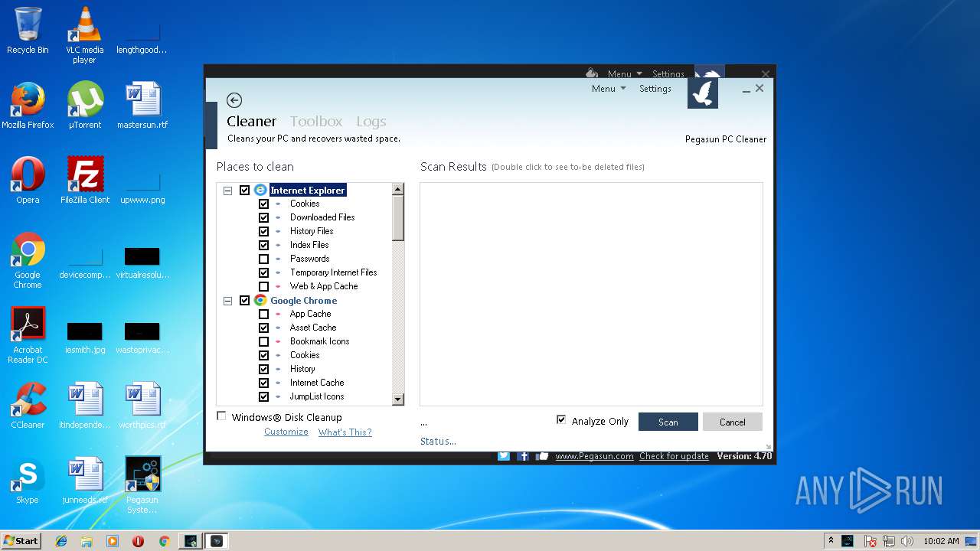980x551 pixels.
Task: Uncheck History Files checkbox
Action: click(x=263, y=232)
